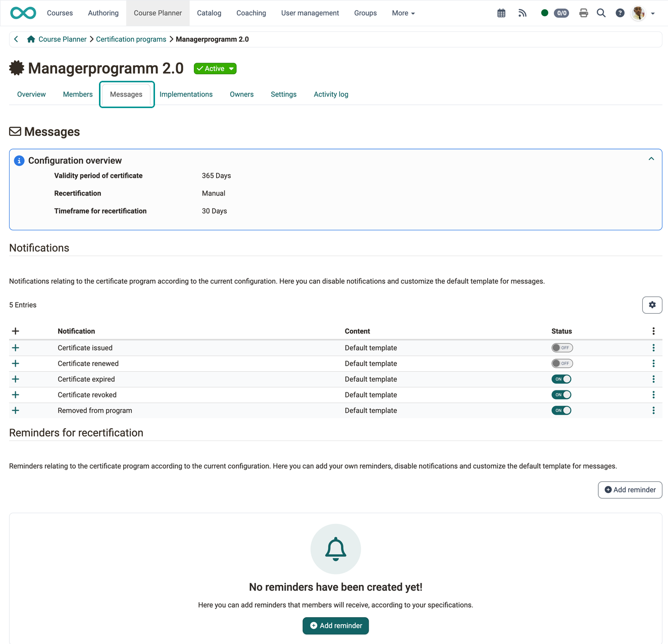
Task: Sort by the Status column header
Action: tap(561, 331)
